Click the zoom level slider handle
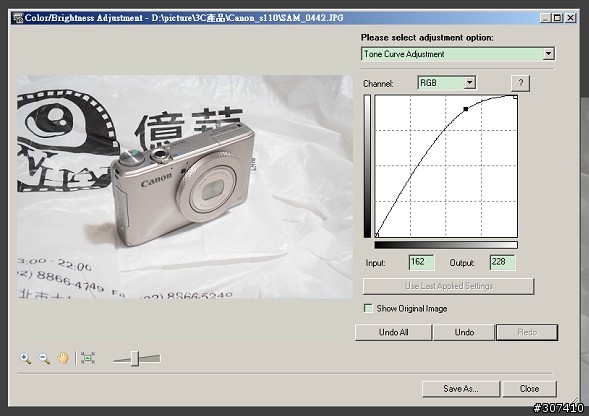Image resolution: width=589 pixels, height=416 pixels. [x=134, y=359]
